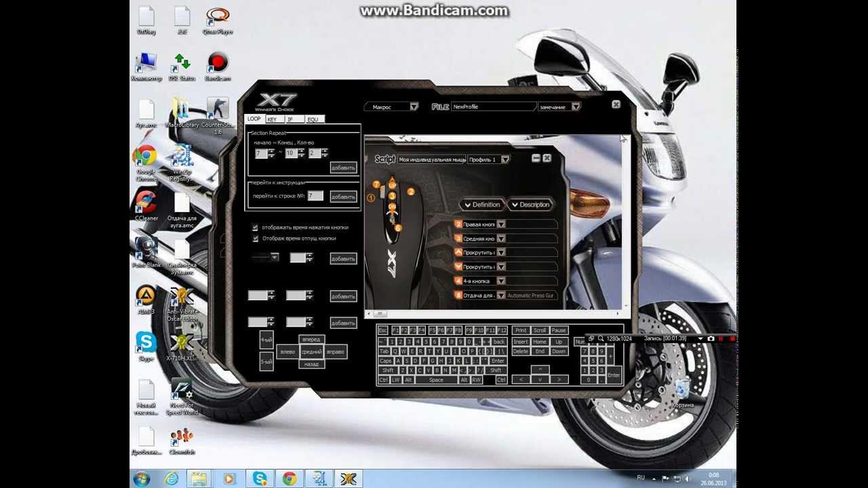868x488 pixels.
Task: Open the Bandicam bar dropdown arrow
Action: (x=700, y=338)
